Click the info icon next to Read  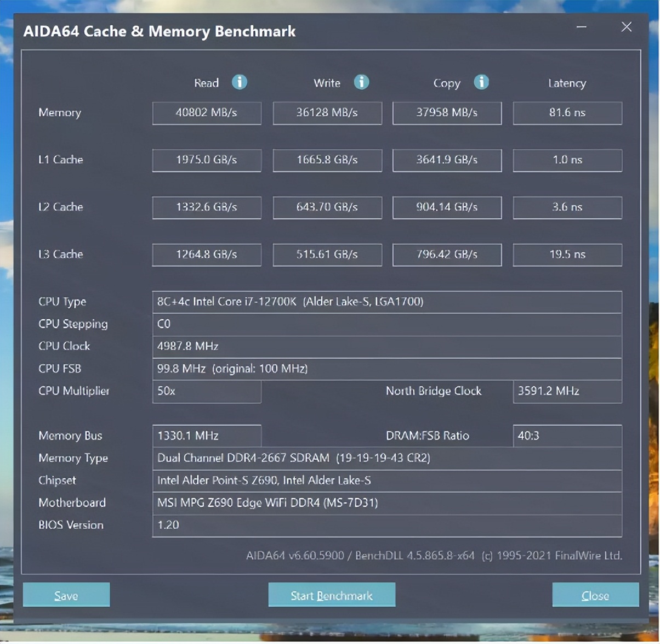pyautogui.click(x=239, y=82)
